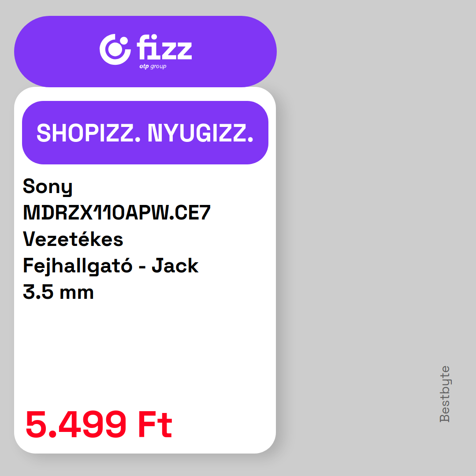The height and width of the screenshot is (476, 476).
Task: Select the MDRZX110APW.CE7 model number
Action: [x=117, y=212]
